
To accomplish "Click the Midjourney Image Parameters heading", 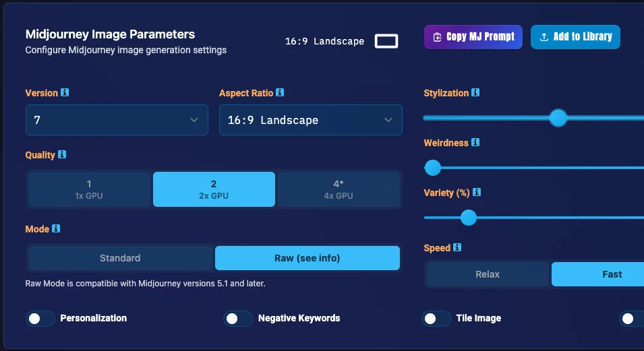I will pos(110,34).
